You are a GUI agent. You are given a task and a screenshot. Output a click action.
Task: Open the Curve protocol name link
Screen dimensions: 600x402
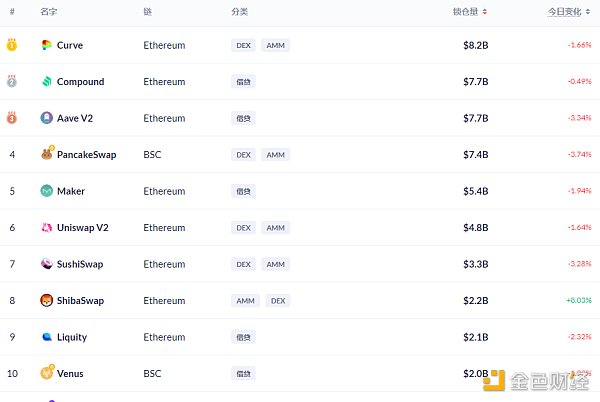click(x=70, y=45)
